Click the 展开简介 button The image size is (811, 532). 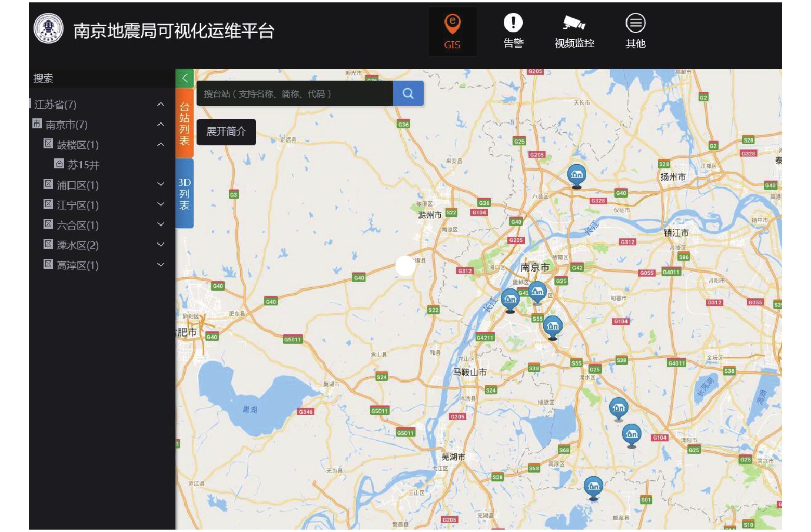[226, 132]
